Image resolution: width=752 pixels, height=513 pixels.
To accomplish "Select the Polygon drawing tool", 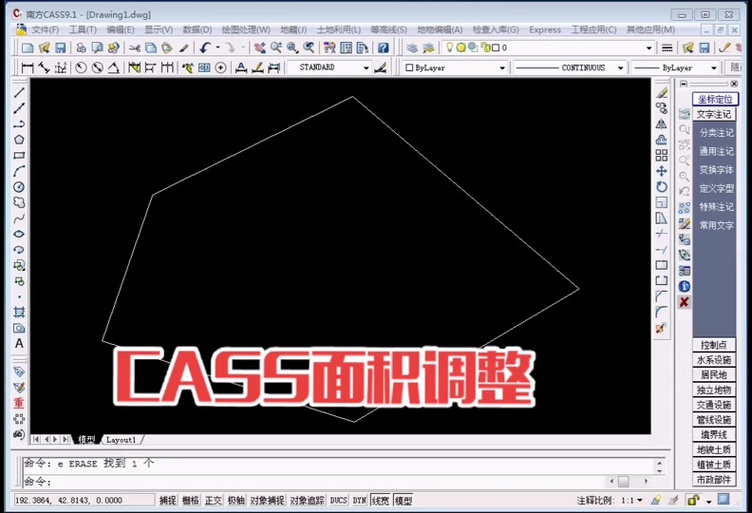I will click(x=19, y=140).
